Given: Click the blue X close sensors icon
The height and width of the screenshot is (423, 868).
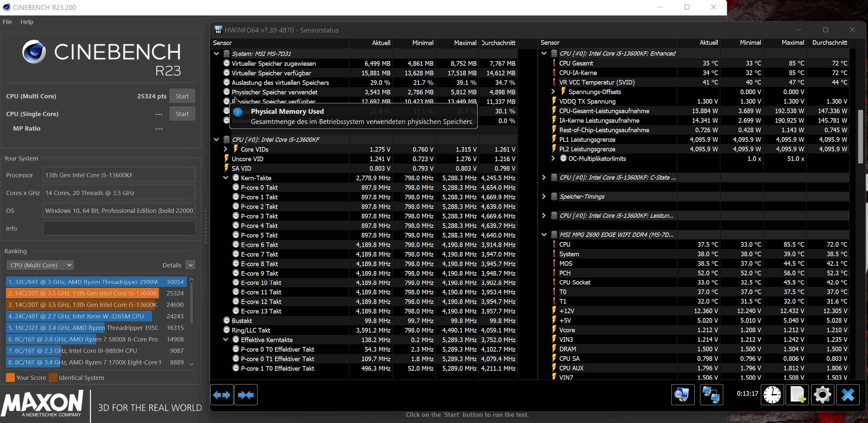Looking at the screenshot, I should [x=848, y=395].
